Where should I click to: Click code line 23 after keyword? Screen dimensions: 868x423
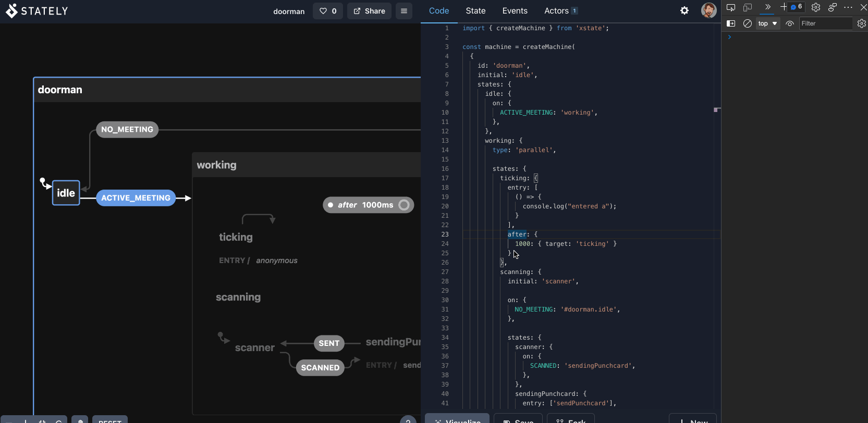[x=517, y=234]
